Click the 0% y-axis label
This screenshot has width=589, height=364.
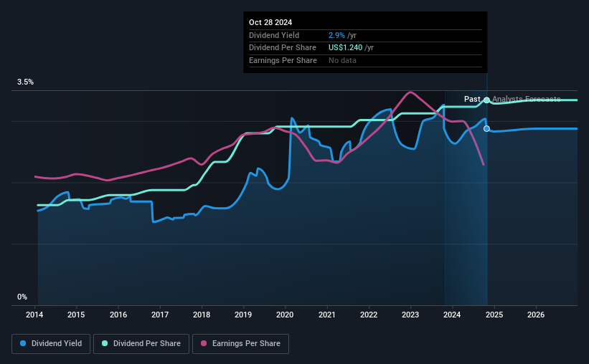coord(22,297)
